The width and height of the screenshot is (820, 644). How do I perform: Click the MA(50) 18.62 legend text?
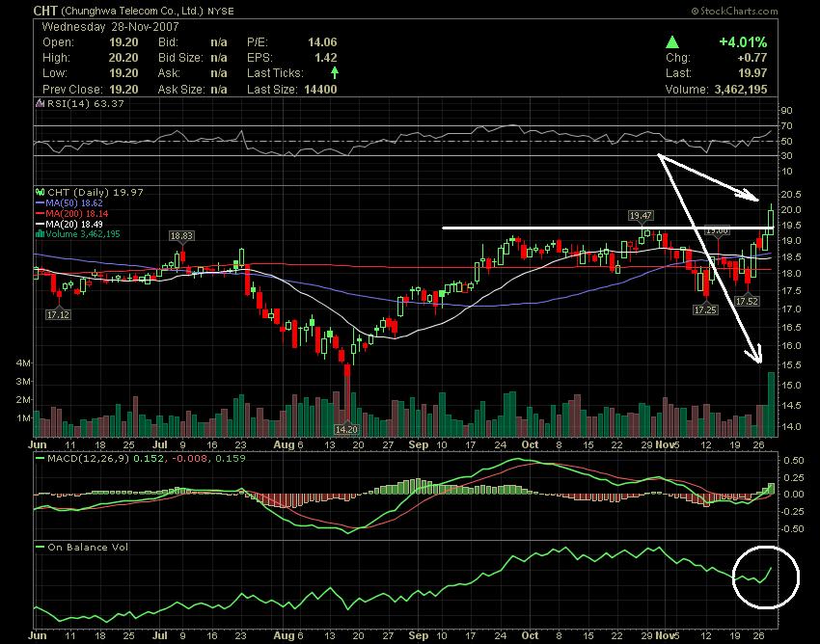click(x=74, y=202)
